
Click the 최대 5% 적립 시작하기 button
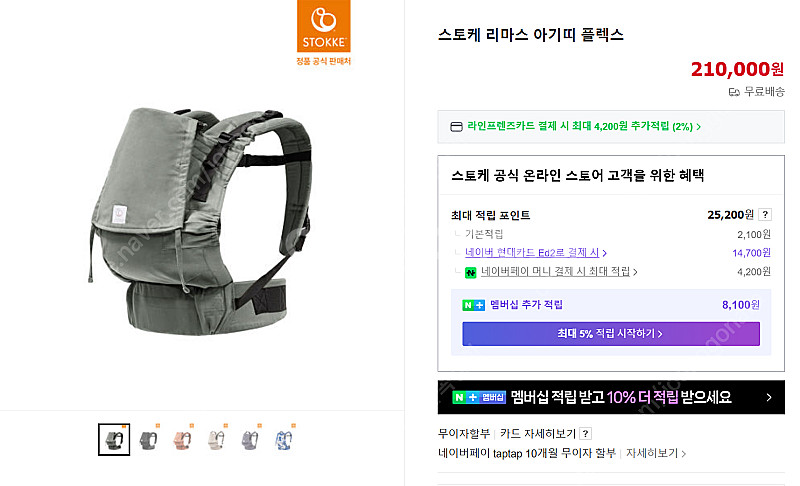pyautogui.click(x=611, y=334)
